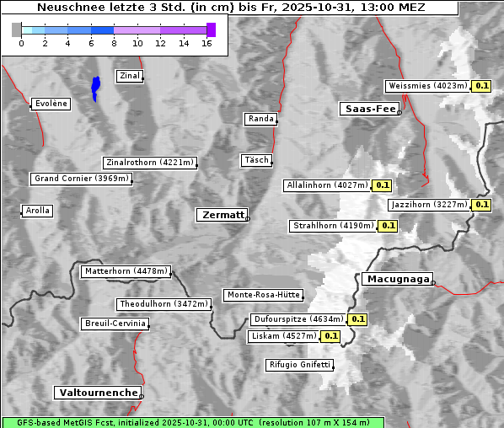Screen dimensions: 504x428
Task: Click Weissmies 0.1 snow value
Action: (481, 86)
